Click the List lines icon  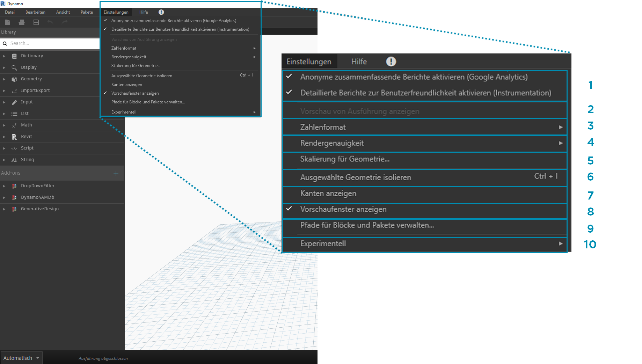click(14, 114)
